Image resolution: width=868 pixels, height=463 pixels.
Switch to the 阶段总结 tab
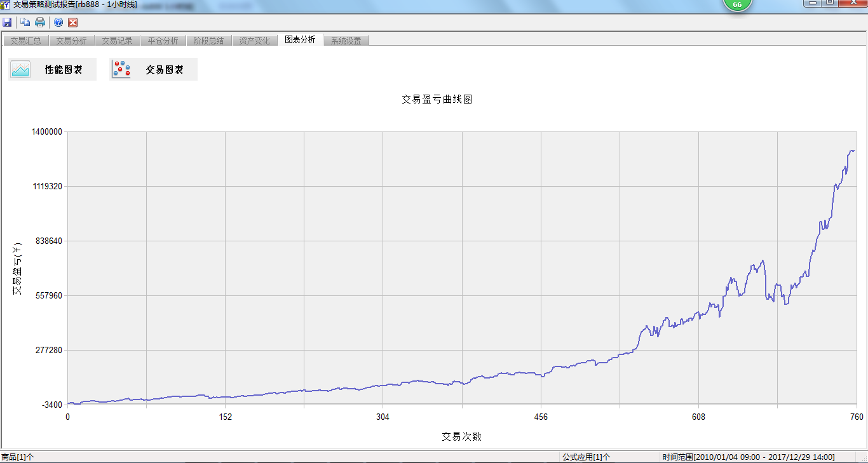(x=208, y=41)
